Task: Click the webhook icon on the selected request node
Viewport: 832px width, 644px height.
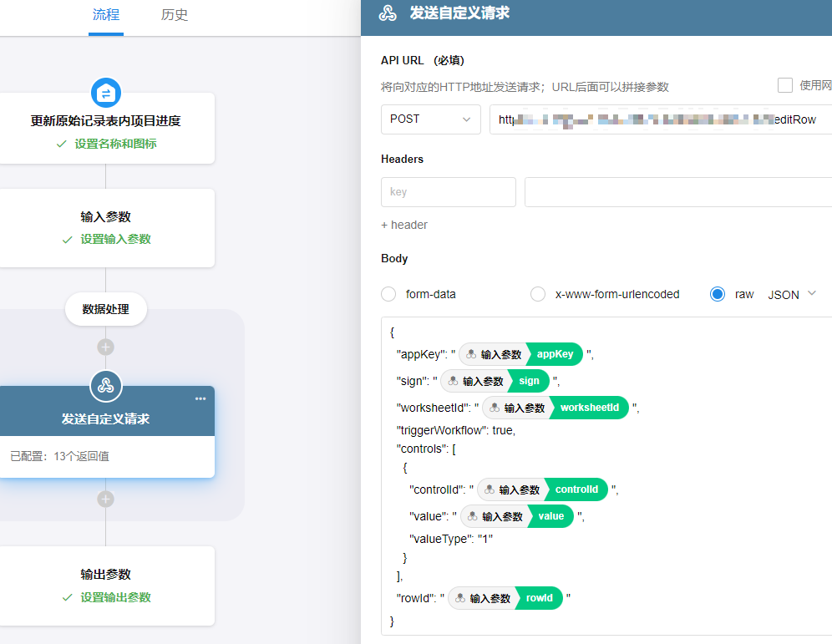Action: pyautogui.click(x=106, y=385)
